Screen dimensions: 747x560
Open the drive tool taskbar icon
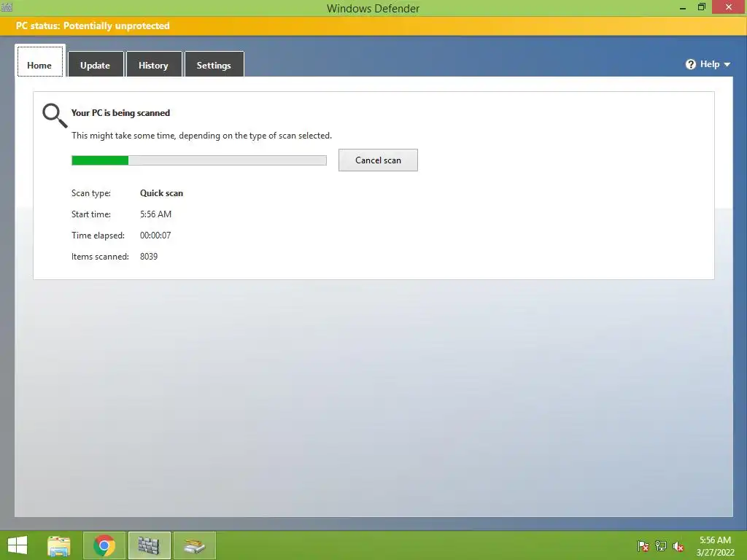194,545
